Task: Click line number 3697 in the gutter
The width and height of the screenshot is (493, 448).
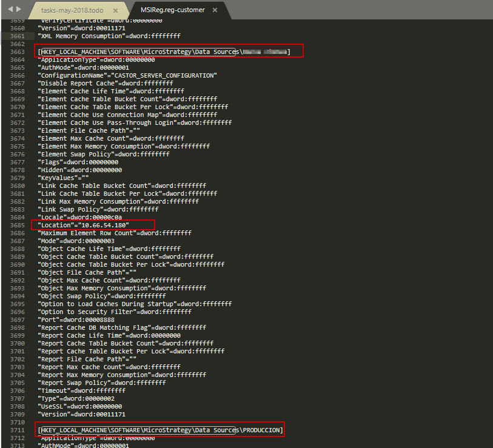Action: tap(18, 319)
